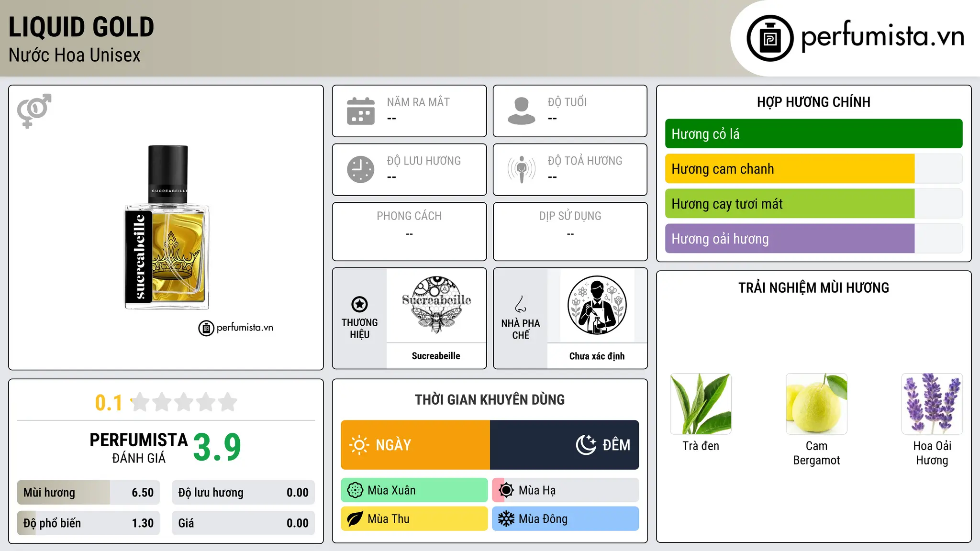Click the Nhà pha chế label
Viewport: 980px width, 551px height.
click(x=521, y=329)
